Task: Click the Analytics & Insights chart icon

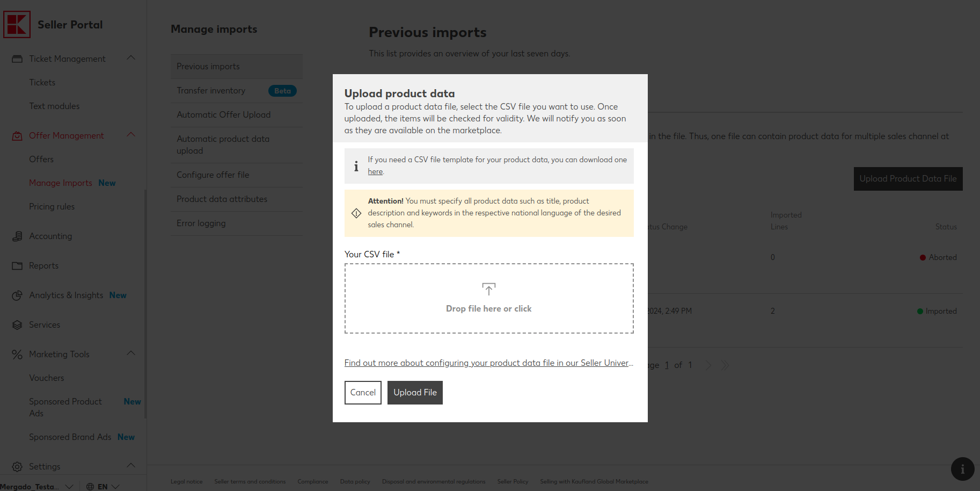Action: [x=17, y=295]
